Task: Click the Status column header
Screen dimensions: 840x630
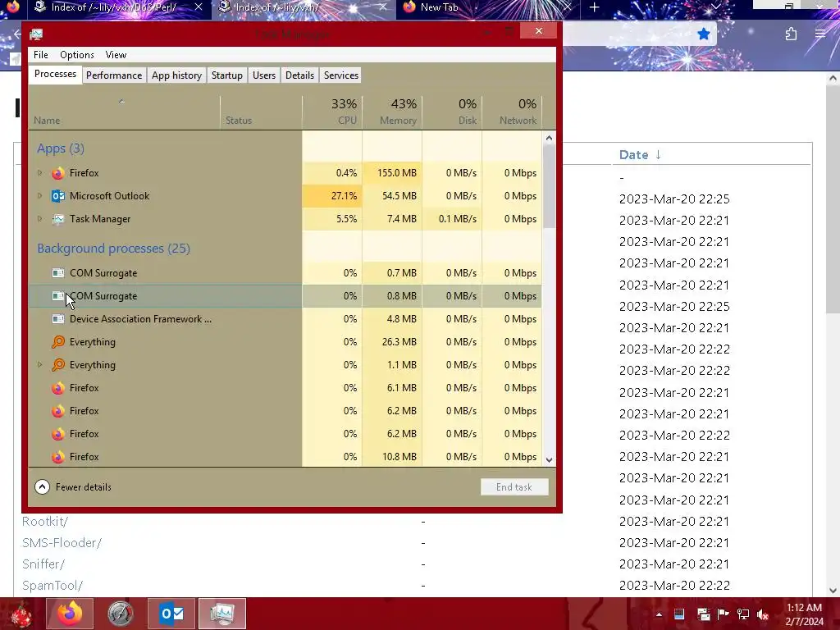Action: click(x=262, y=112)
